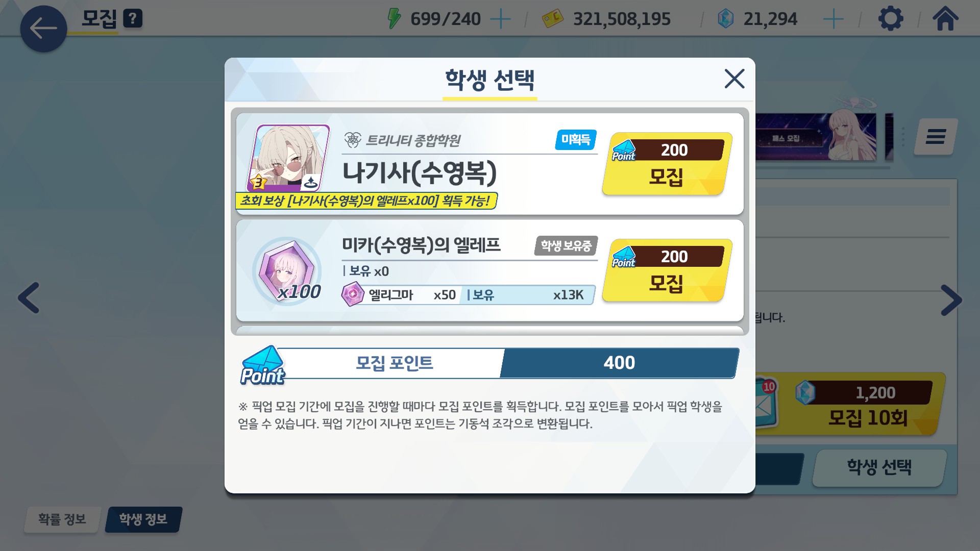This screenshot has width=980, height=551.
Task: Go back using the circular arrow button
Action: point(43,29)
